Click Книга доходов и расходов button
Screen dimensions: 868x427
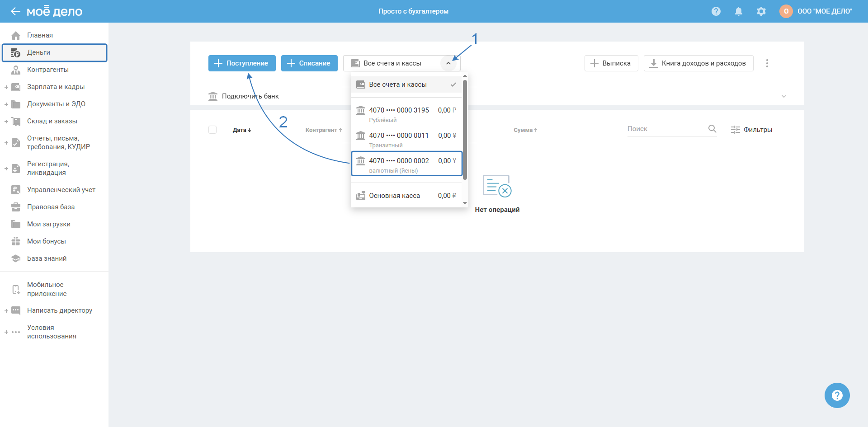coord(698,63)
